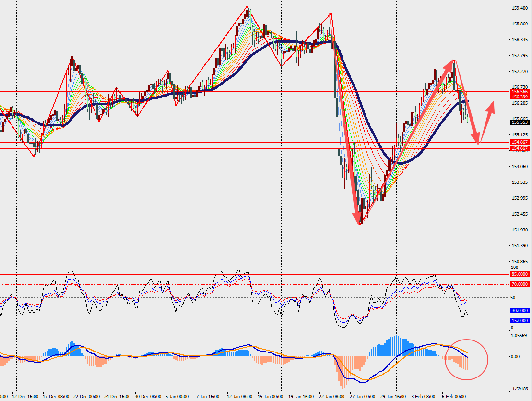Click the red 156.566 price level label
532x401 pixels.
520,91
